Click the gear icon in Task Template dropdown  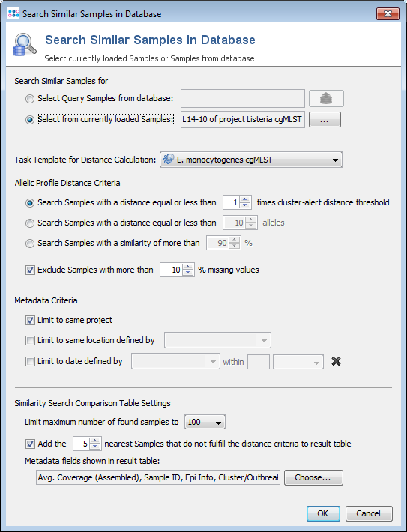tap(169, 160)
